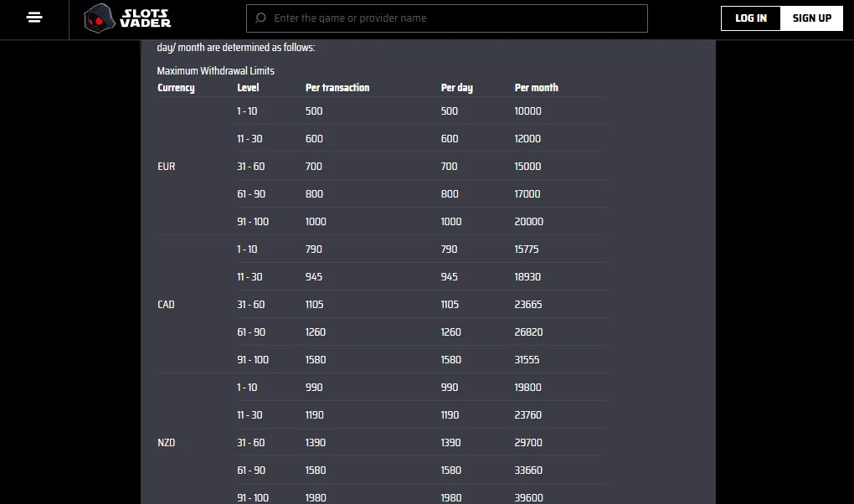Click the per month value 33660
This screenshot has height=504, width=854.
tap(528, 471)
